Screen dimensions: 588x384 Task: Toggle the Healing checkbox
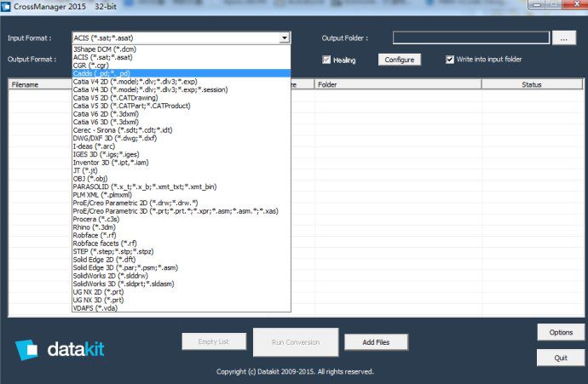point(326,60)
